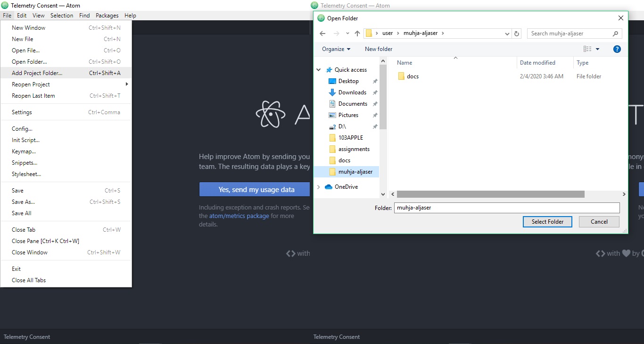Click Telemetry Consent in left status bar
Image resolution: width=644 pixels, height=344 pixels.
coord(27,337)
